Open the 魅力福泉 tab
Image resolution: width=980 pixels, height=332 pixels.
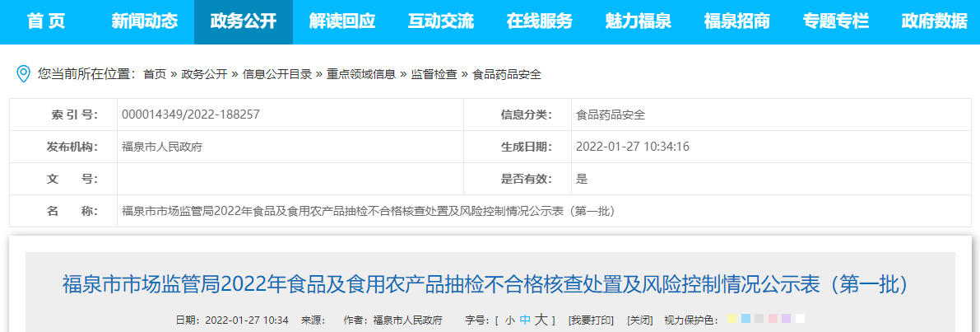tap(639, 22)
